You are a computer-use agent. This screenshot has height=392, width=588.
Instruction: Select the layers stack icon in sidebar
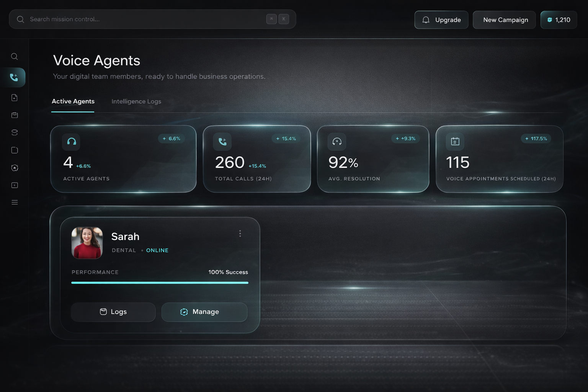14,132
